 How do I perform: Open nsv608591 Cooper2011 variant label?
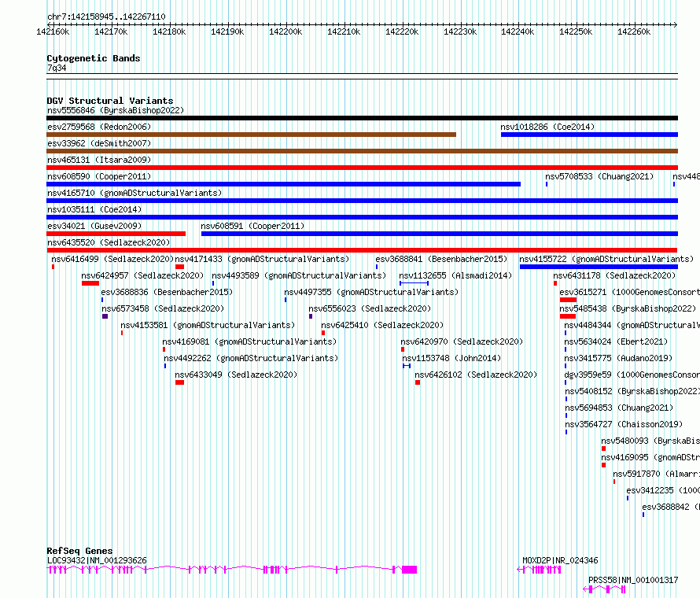pyautogui.click(x=252, y=226)
